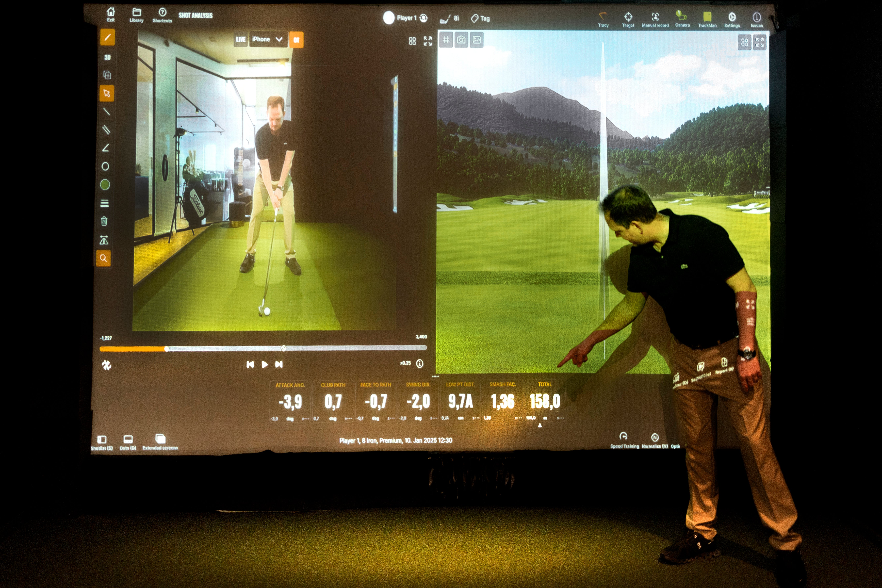The width and height of the screenshot is (882, 588).
Task: Choose the circle drawing tool
Action: pos(105,166)
